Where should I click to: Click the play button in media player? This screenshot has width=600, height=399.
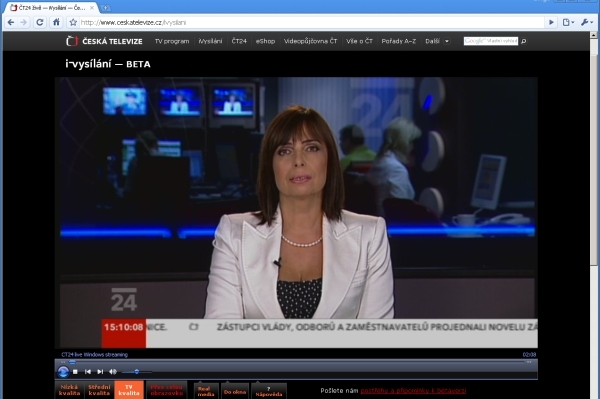click(63, 371)
